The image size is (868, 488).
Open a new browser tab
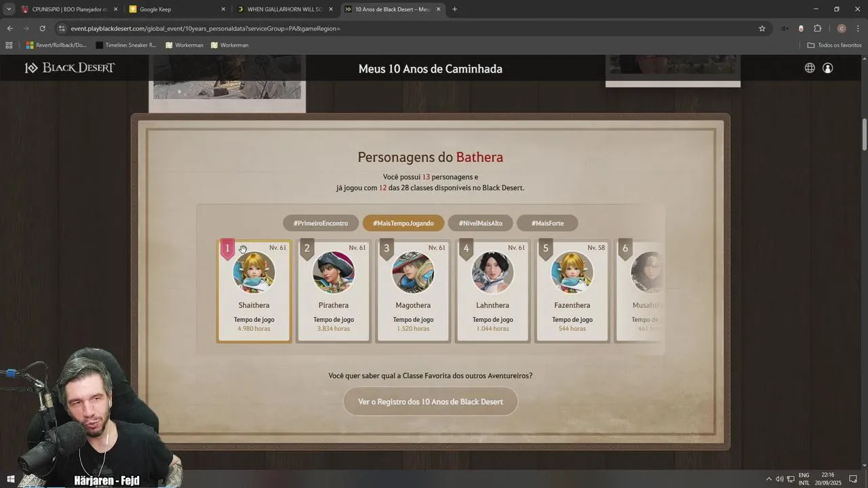point(454,9)
